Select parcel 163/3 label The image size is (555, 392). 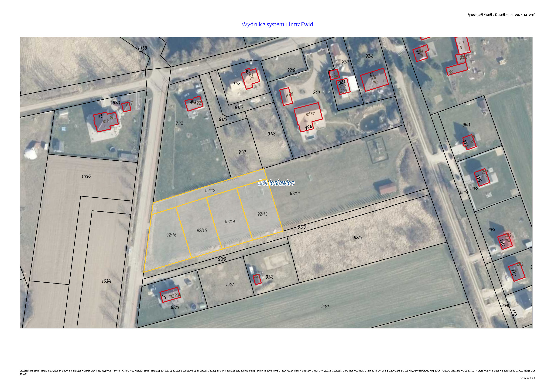click(86, 176)
